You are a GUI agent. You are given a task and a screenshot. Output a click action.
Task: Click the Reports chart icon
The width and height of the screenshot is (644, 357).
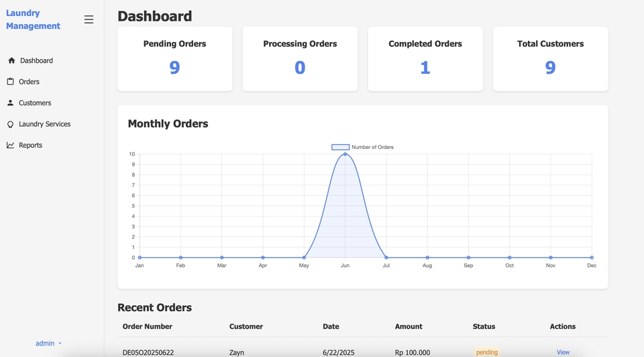[11, 145]
